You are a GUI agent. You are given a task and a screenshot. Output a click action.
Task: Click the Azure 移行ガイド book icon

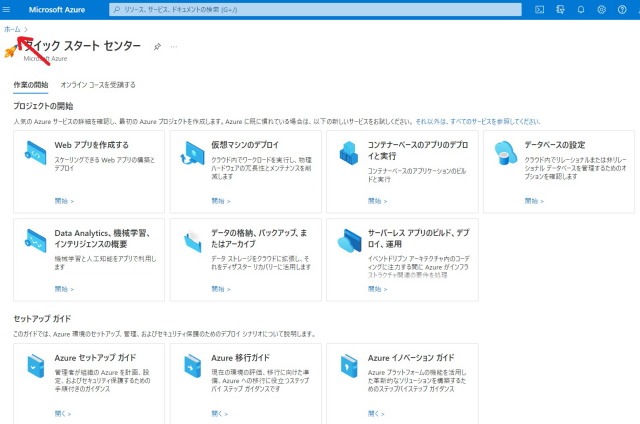pos(192,366)
